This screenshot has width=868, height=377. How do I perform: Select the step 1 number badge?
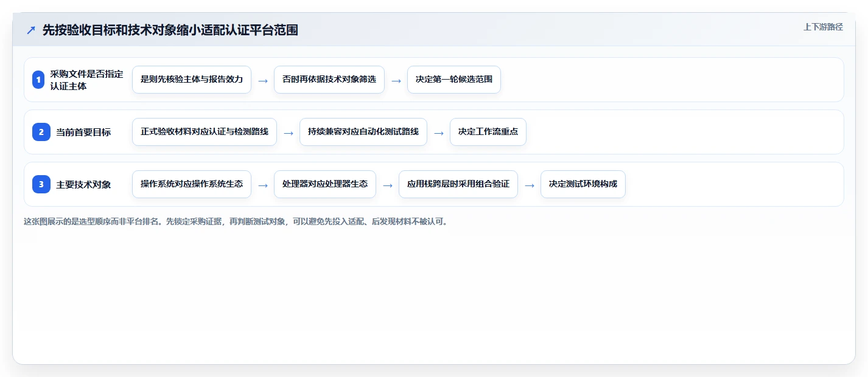[x=38, y=80]
